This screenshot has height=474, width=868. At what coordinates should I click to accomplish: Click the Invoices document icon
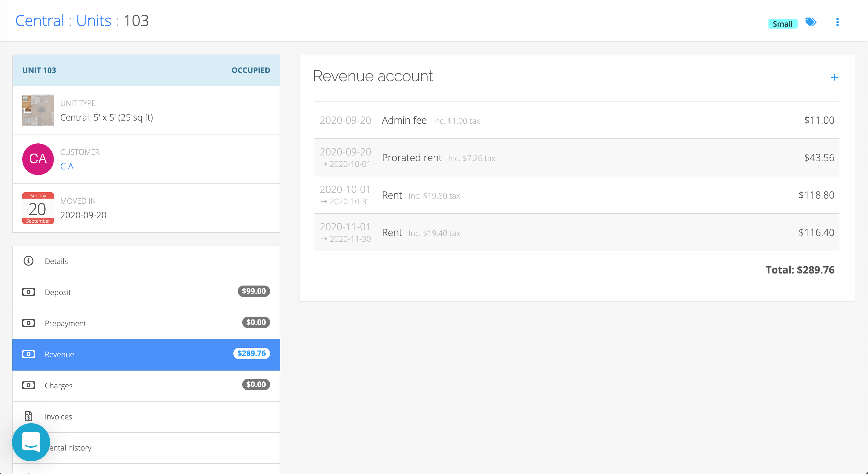coord(28,416)
